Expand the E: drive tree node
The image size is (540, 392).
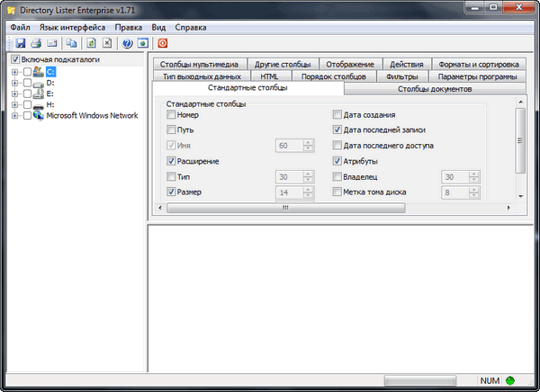pos(14,94)
